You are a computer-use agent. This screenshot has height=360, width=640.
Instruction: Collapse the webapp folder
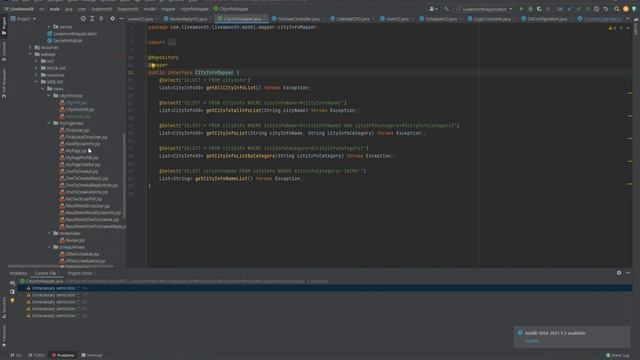coord(31,54)
